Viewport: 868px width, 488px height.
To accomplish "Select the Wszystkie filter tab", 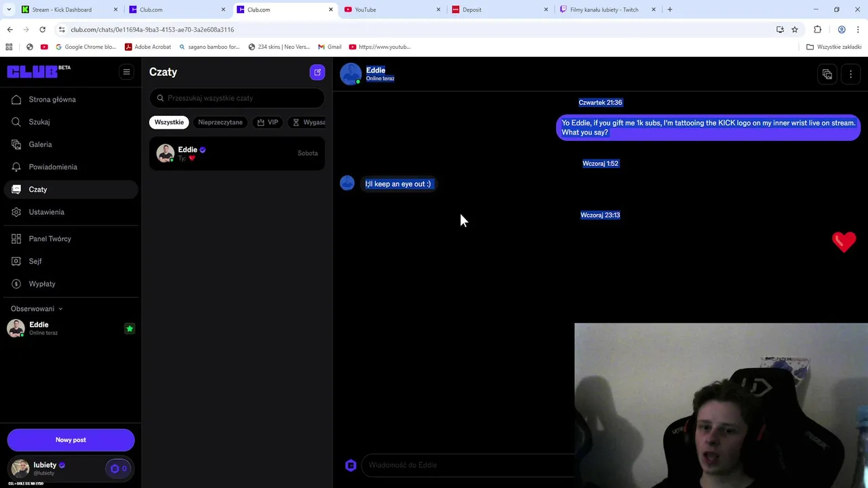I will [x=169, y=123].
